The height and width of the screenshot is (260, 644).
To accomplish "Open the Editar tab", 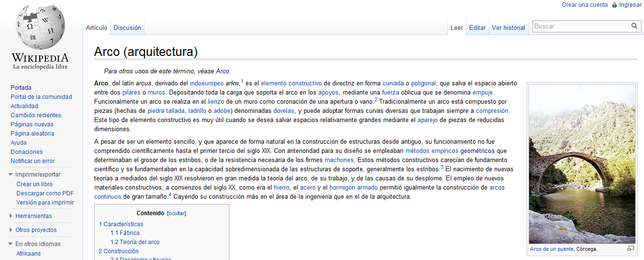I will pyautogui.click(x=477, y=28).
